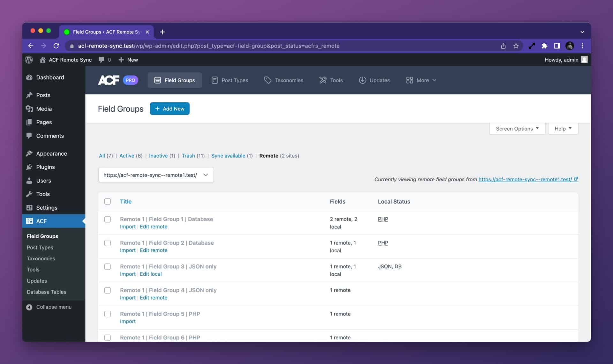Screen dimensions: 613x364
Task: Import Remote 1 | Field Group 5 | PHP
Action: point(128,321)
